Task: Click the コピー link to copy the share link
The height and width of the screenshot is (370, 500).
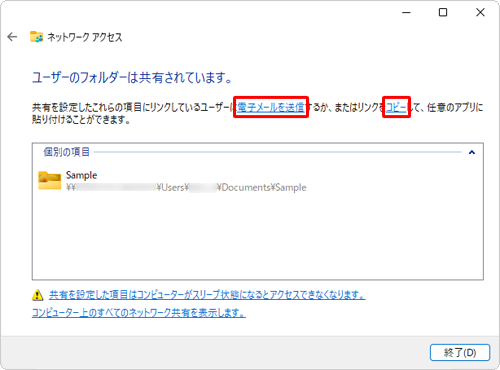Action: click(396, 107)
